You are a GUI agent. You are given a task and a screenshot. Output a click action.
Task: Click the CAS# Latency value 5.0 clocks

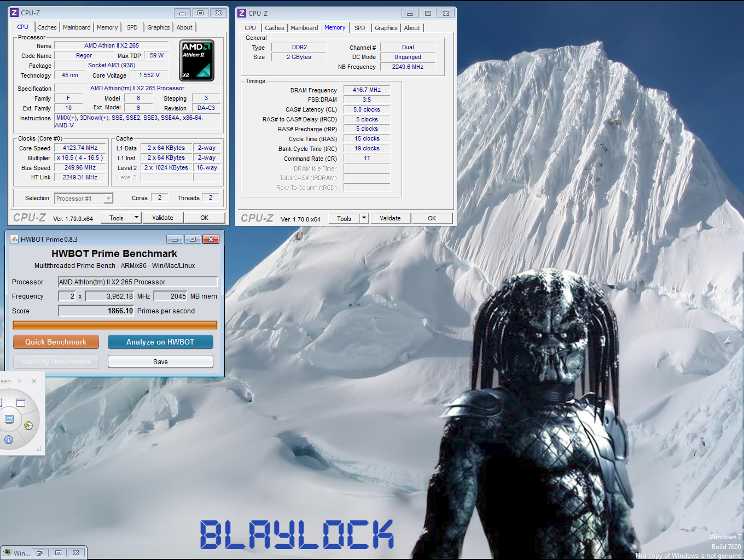pyautogui.click(x=367, y=109)
